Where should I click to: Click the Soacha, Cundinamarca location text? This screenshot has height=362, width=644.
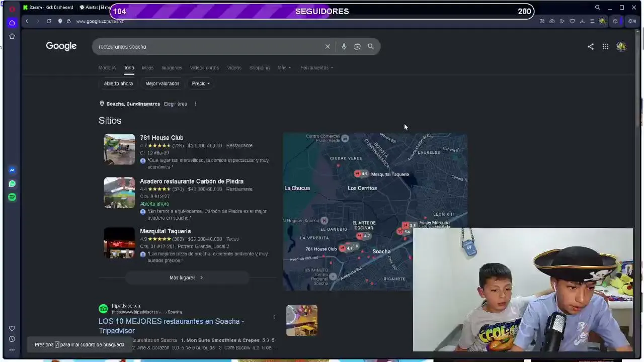[133, 104]
